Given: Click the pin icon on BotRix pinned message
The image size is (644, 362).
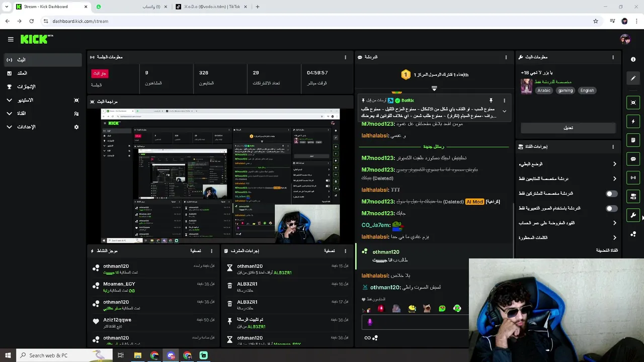Looking at the screenshot, I should point(491,101).
